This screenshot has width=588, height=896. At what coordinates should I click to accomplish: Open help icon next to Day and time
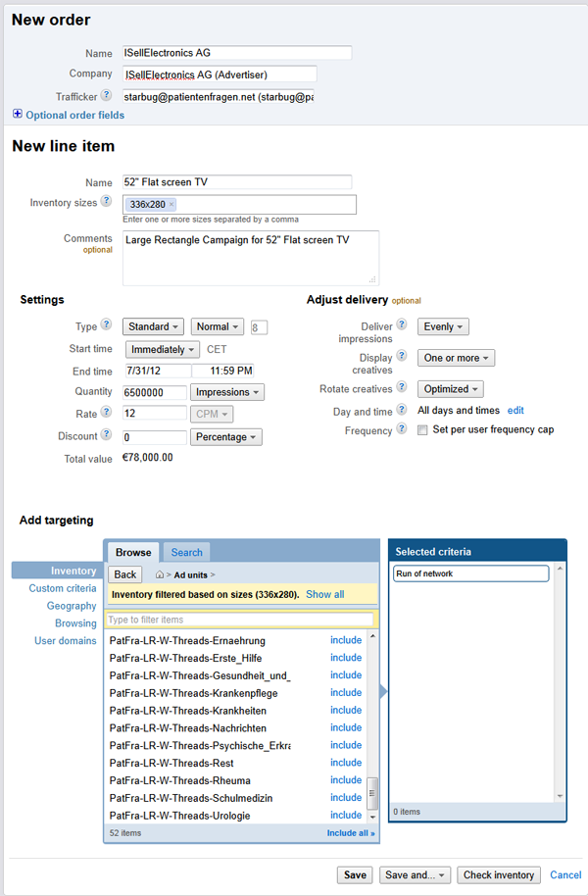(402, 409)
